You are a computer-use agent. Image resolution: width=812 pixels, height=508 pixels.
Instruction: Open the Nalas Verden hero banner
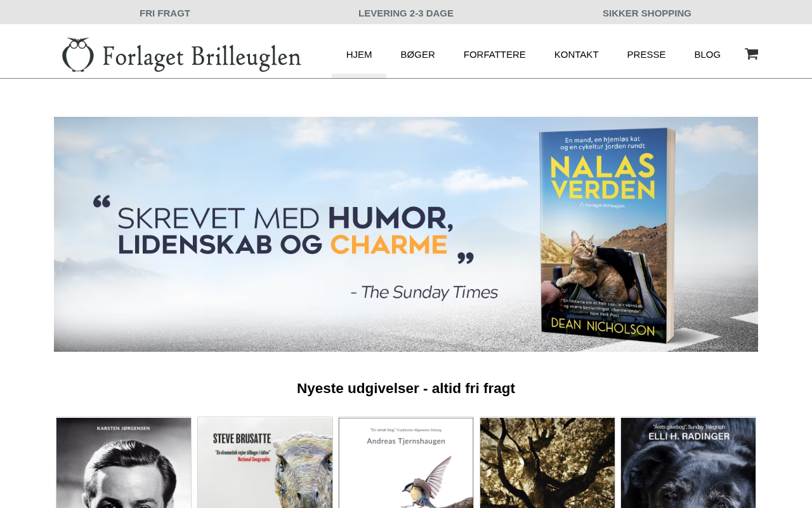(406, 234)
